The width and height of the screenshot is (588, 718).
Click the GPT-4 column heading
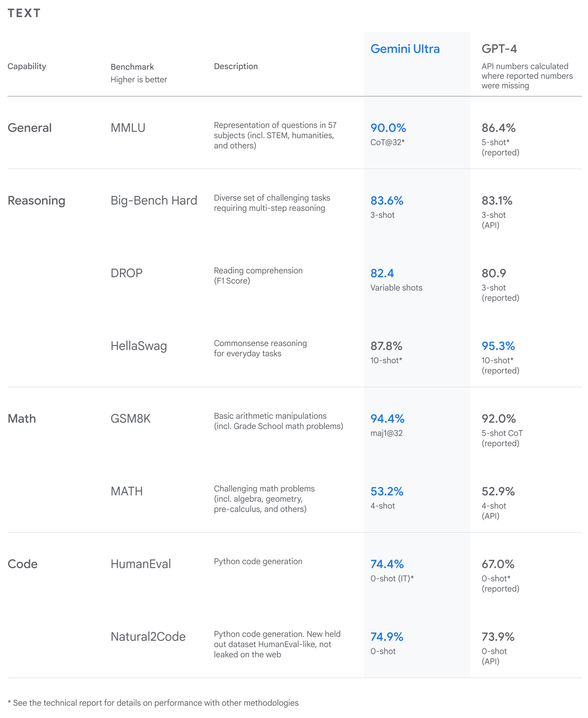(499, 49)
